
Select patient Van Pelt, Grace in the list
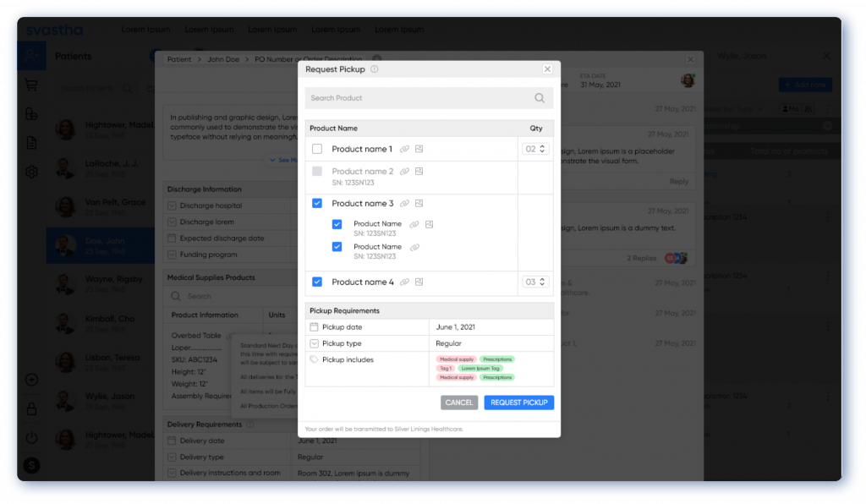point(101,206)
